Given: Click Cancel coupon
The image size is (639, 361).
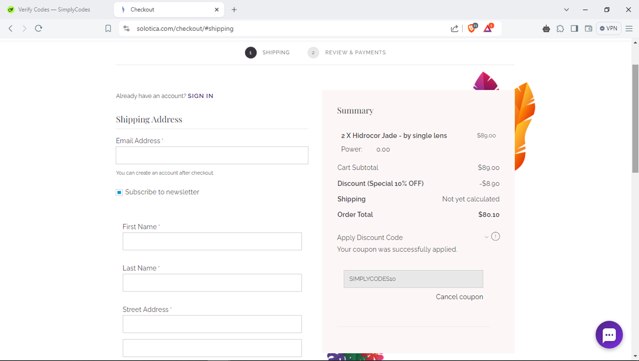Looking at the screenshot, I should (x=459, y=297).
